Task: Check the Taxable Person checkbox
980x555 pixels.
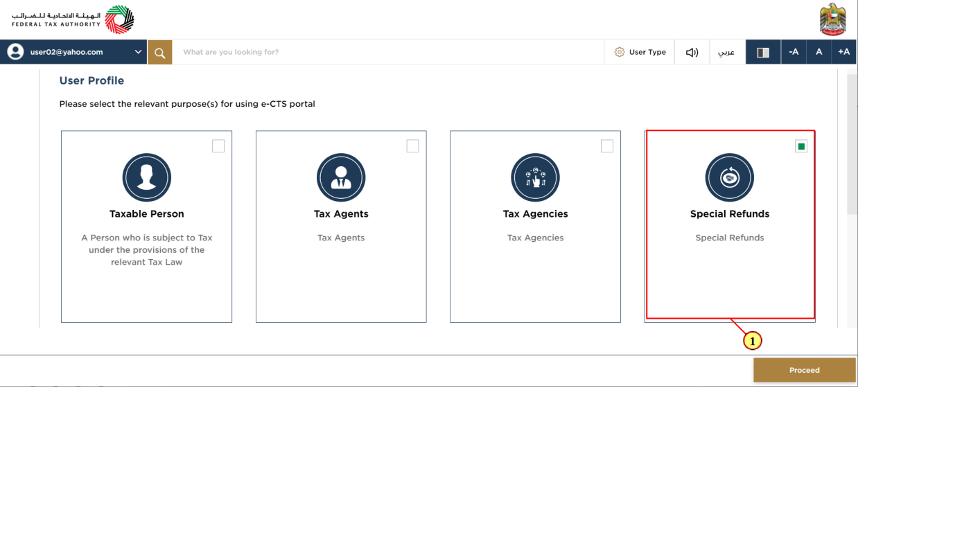Action: point(218,146)
